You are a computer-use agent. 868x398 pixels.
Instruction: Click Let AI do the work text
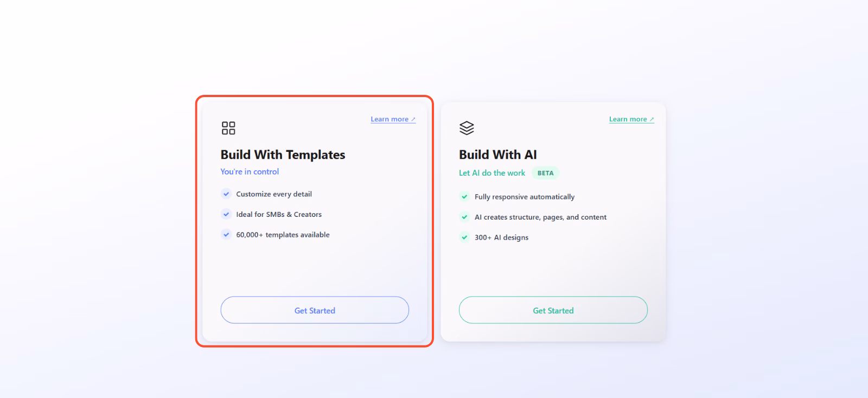tap(492, 173)
